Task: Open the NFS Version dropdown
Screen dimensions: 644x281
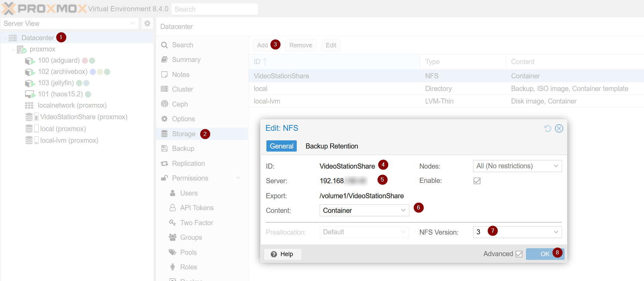Action: point(556,232)
